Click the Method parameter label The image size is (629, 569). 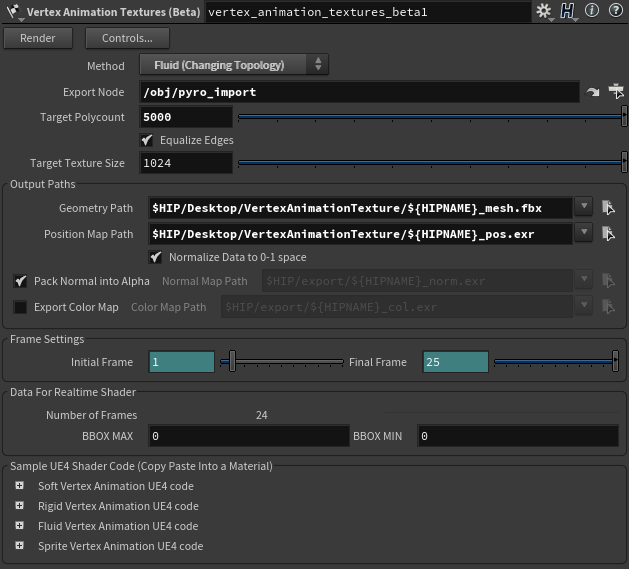(106, 66)
